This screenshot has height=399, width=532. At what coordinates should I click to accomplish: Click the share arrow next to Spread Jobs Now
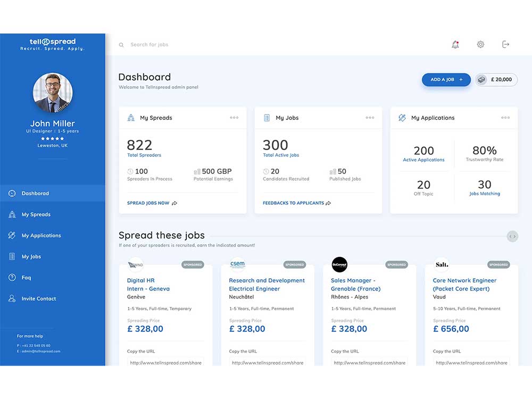174,203
